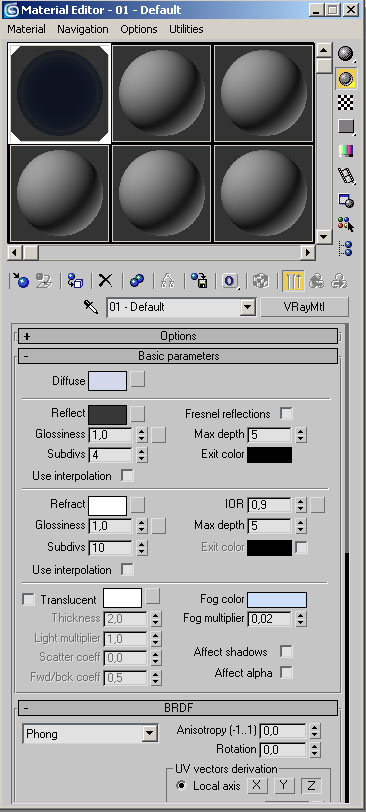366x812 pixels.
Task: Open the Material/Map Navigator icon
Action: [346, 248]
